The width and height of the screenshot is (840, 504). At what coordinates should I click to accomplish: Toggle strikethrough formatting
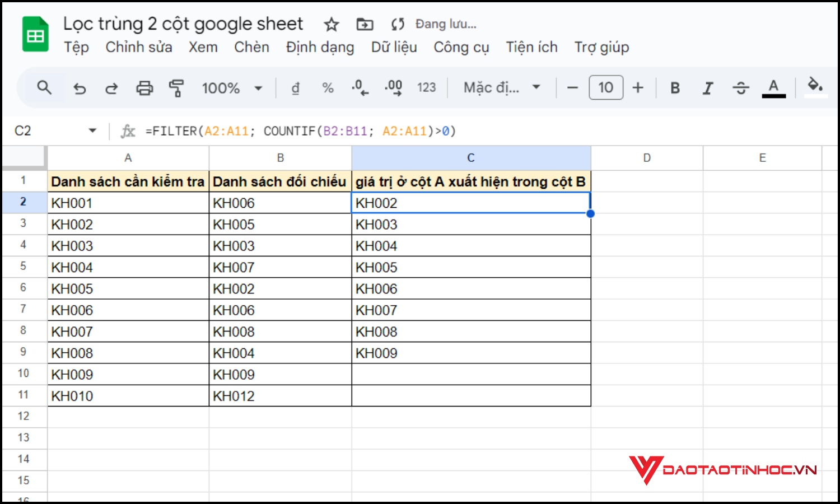(741, 87)
